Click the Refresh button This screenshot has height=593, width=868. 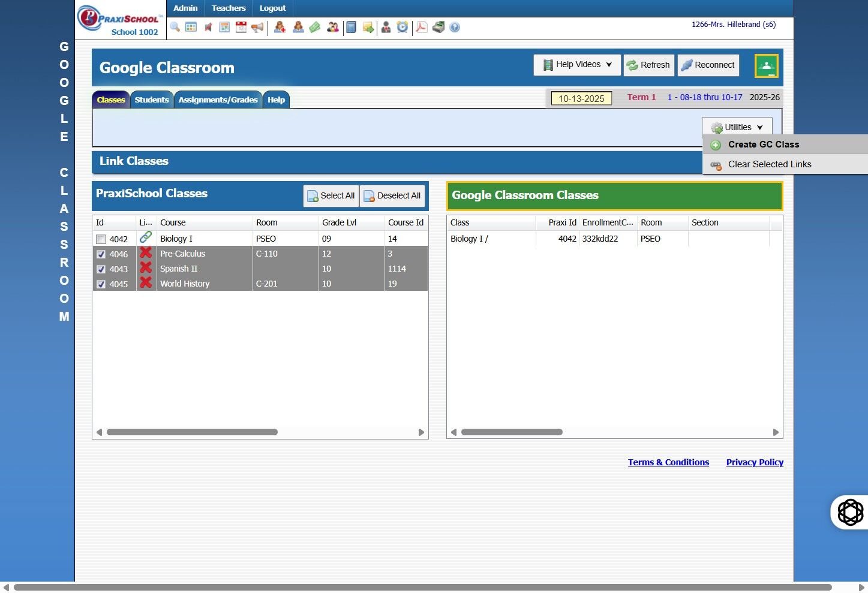[x=649, y=65]
